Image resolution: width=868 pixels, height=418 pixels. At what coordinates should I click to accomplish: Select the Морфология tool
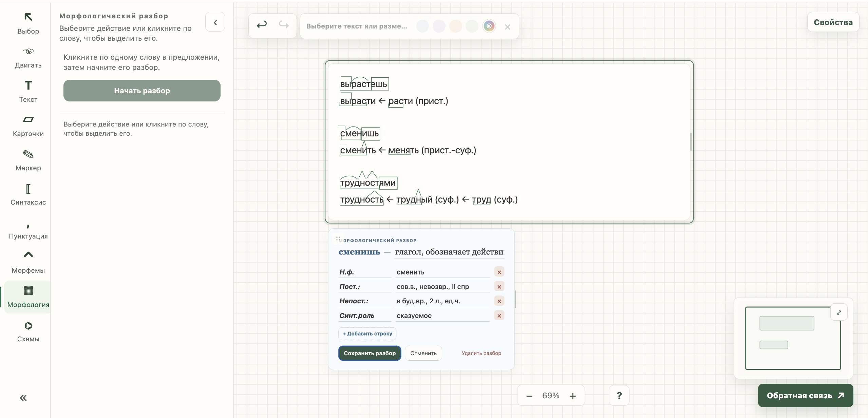(x=28, y=297)
